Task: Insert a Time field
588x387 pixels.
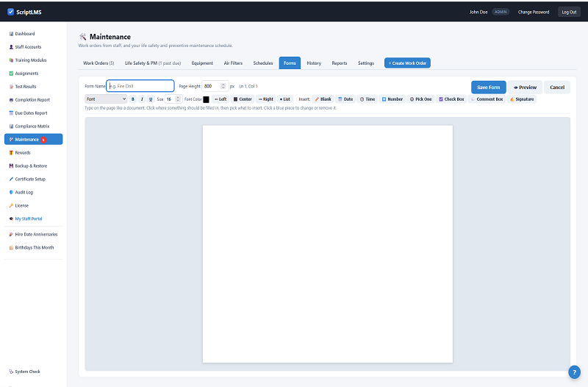Action: point(367,99)
